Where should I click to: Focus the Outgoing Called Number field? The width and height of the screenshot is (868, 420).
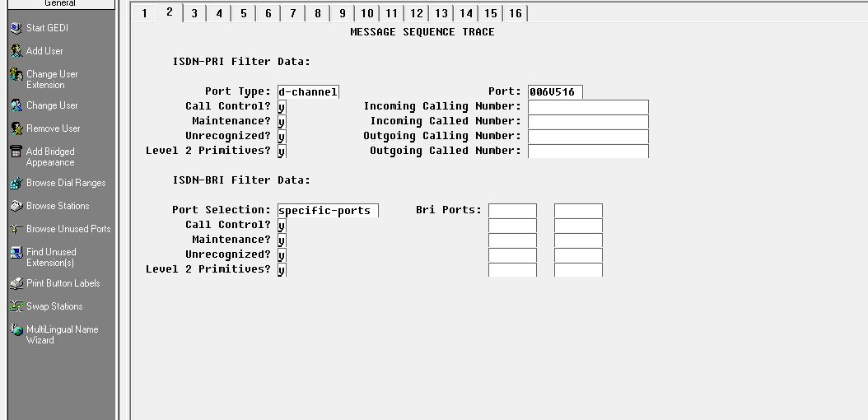click(x=588, y=151)
